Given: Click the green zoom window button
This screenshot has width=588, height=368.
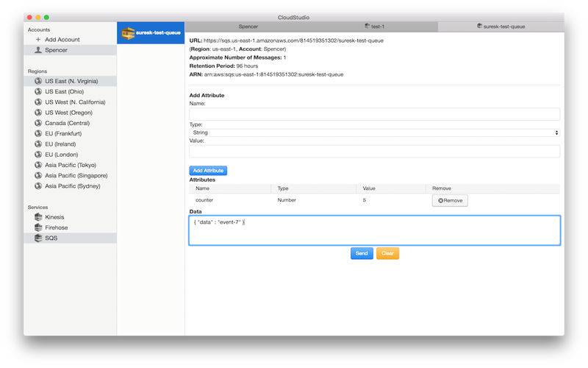Looking at the screenshot, I should (x=46, y=17).
